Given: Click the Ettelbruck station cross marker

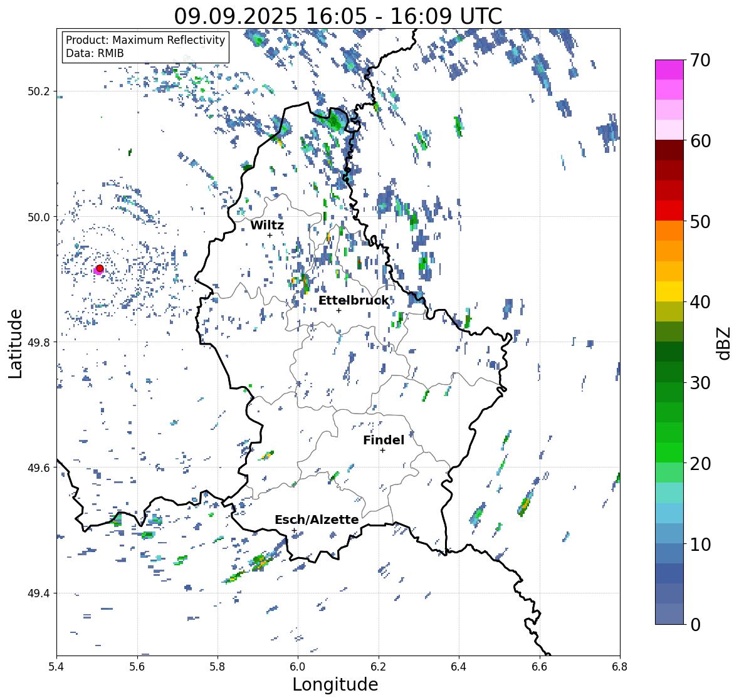Looking at the screenshot, I should (x=338, y=310).
